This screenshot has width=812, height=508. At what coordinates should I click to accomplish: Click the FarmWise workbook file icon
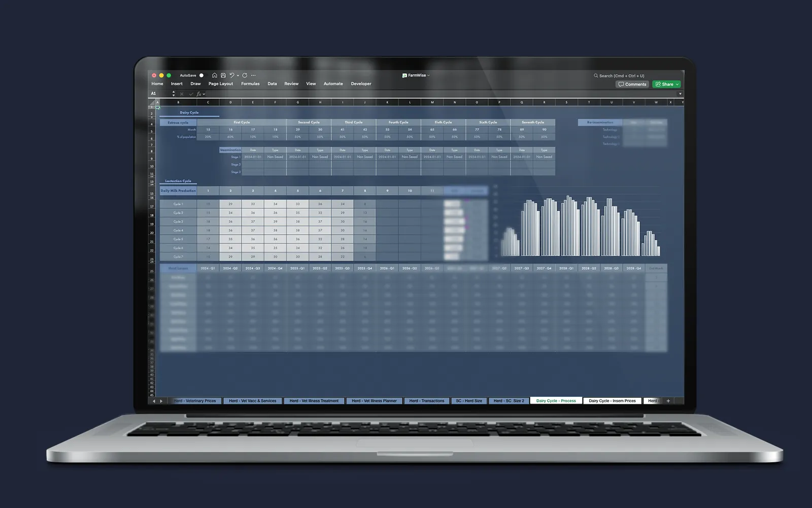(404, 75)
